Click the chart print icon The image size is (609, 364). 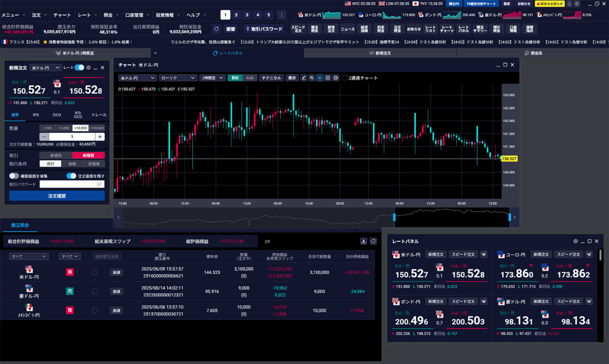point(335,78)
